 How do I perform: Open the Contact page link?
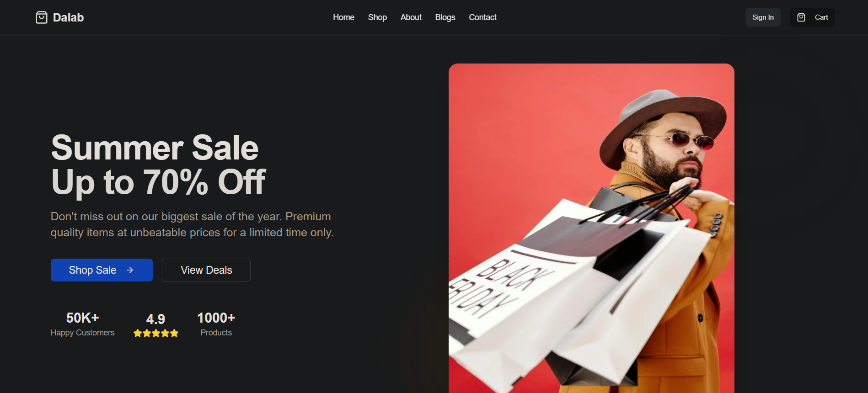coord(482,17)
